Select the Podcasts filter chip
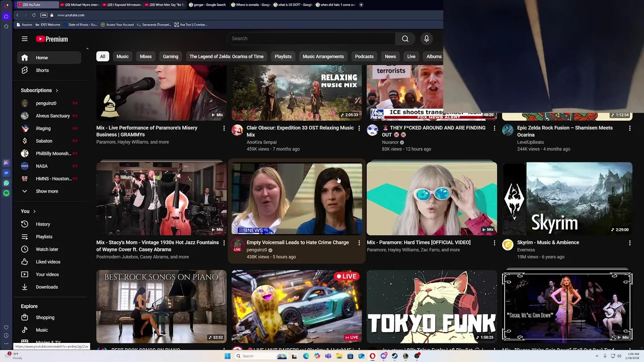The width and height of the screenshot is (644, 362). [364, 56]
